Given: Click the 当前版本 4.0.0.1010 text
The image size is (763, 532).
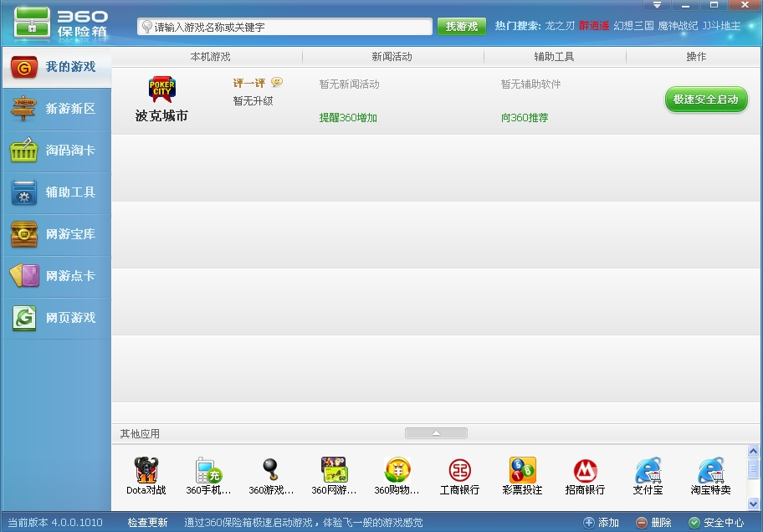Looking at the screenshot, I should 55,523.
